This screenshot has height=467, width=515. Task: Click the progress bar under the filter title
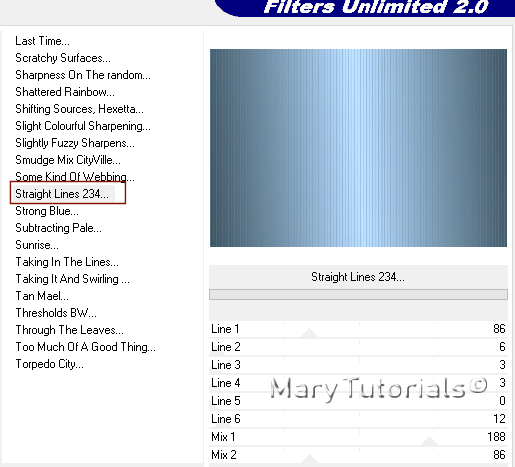(x=358, y=295)
